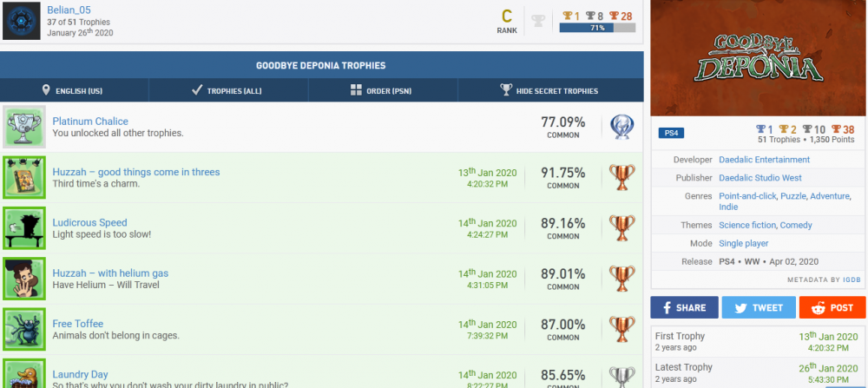Image resolution: width=868 pixels, height=388 pixels.
Task: Share the page on Facebook
Action: (x=684, y=307)
